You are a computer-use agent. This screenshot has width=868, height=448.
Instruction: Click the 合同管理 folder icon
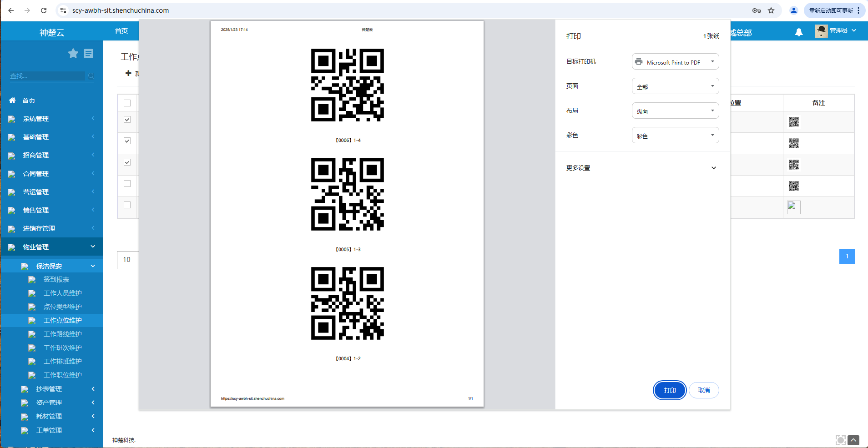tap(12, 174)
